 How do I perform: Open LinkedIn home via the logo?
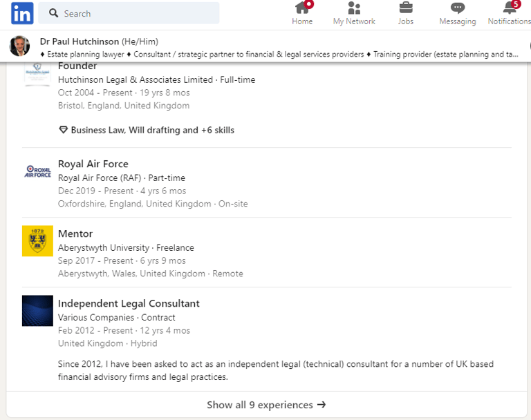point(22,13)
